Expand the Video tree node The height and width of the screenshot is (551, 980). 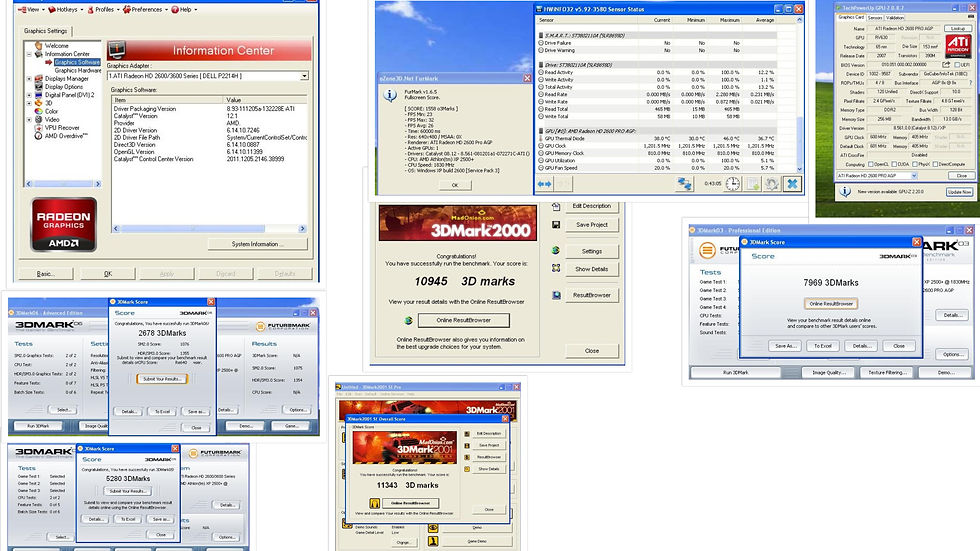point(29,119)
